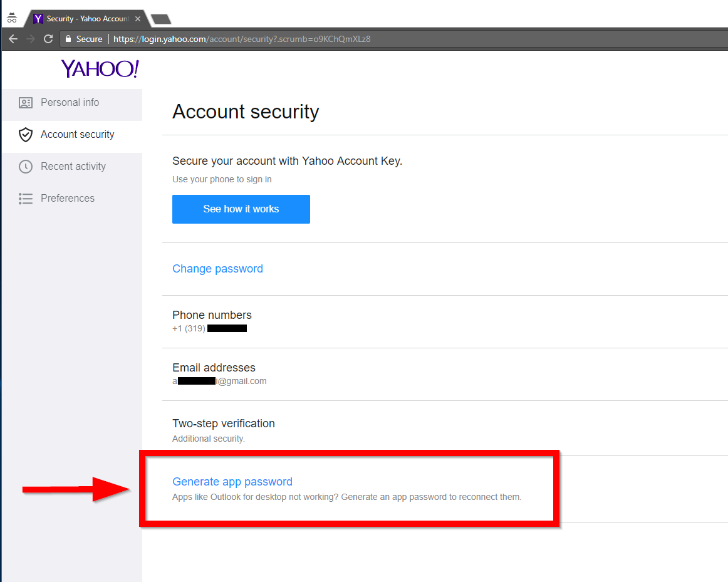This screenshot has height=582, width=728.
Task: Click the secure padlock icon
Action: point(68,39)
